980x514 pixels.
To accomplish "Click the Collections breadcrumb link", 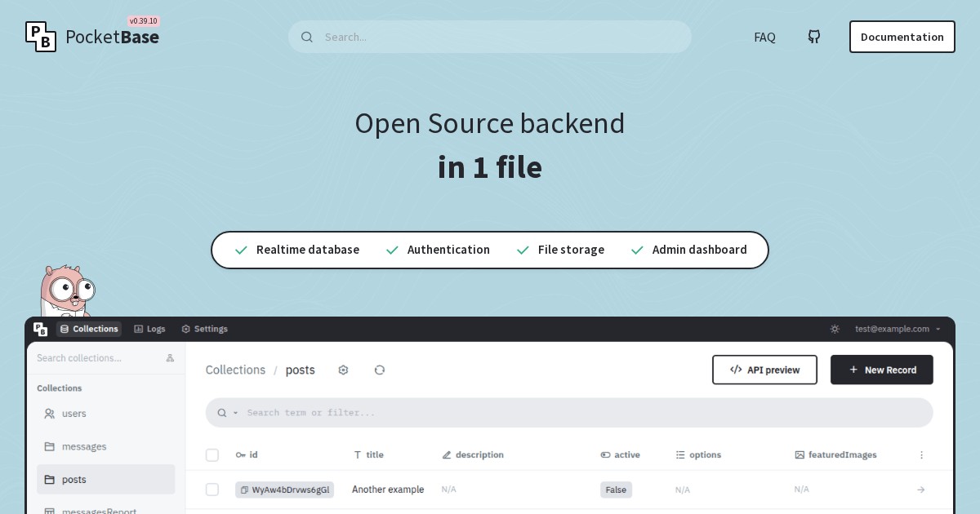I will (235, 370).
